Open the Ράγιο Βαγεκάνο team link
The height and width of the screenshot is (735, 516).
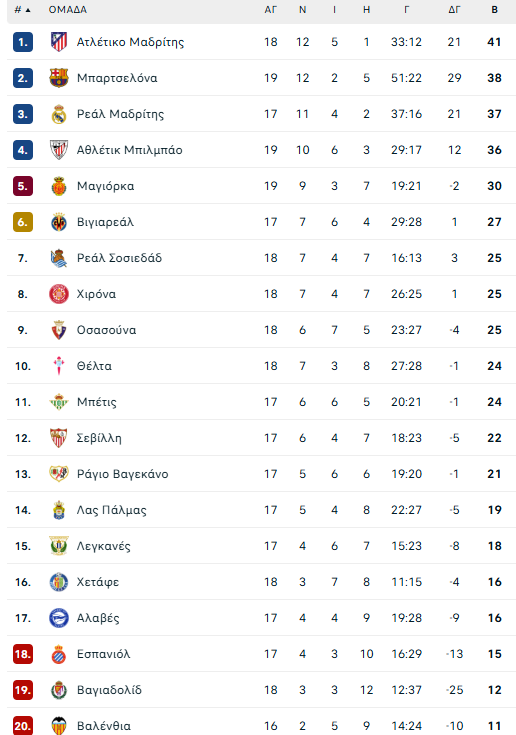tap(122, 474)
